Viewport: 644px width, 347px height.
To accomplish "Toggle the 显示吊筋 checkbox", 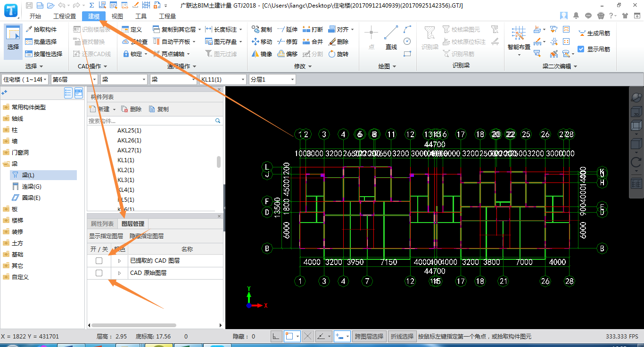I will (x=581, y=49).
